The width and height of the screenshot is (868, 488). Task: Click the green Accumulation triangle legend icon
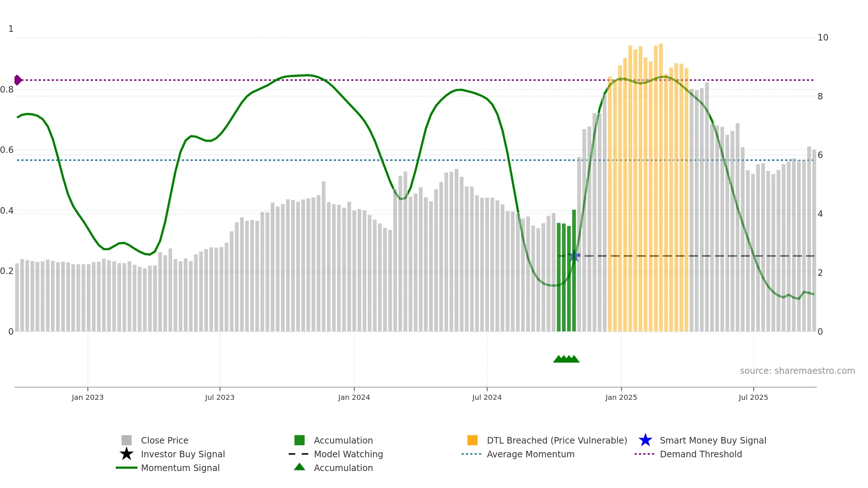pos(299,467)
